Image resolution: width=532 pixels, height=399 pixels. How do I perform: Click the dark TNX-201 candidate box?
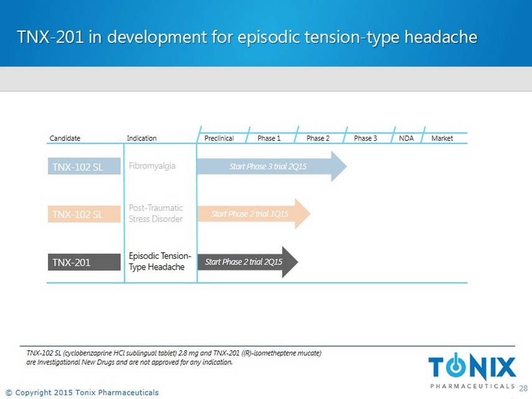(84, 262)
